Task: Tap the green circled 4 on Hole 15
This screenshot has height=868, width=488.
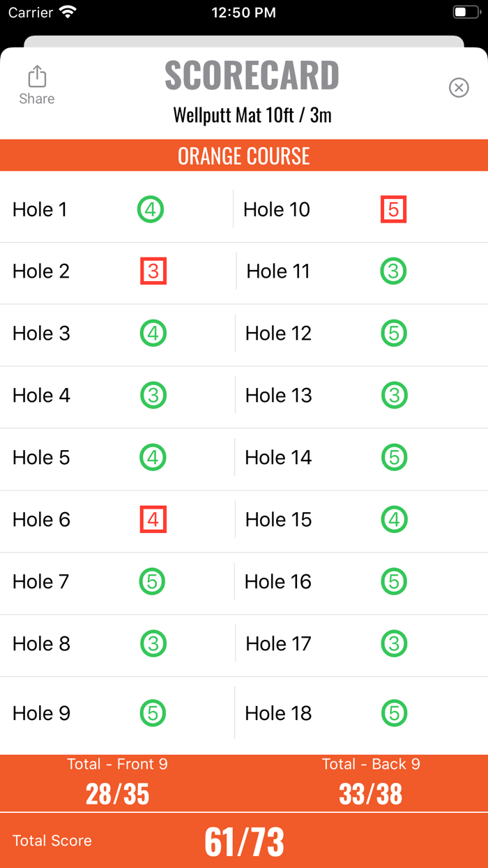Action: [x=394, y=519]
